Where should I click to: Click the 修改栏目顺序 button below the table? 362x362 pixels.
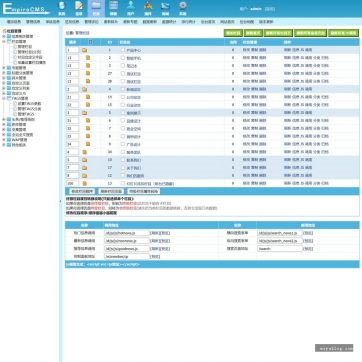(x=82, y=191)
